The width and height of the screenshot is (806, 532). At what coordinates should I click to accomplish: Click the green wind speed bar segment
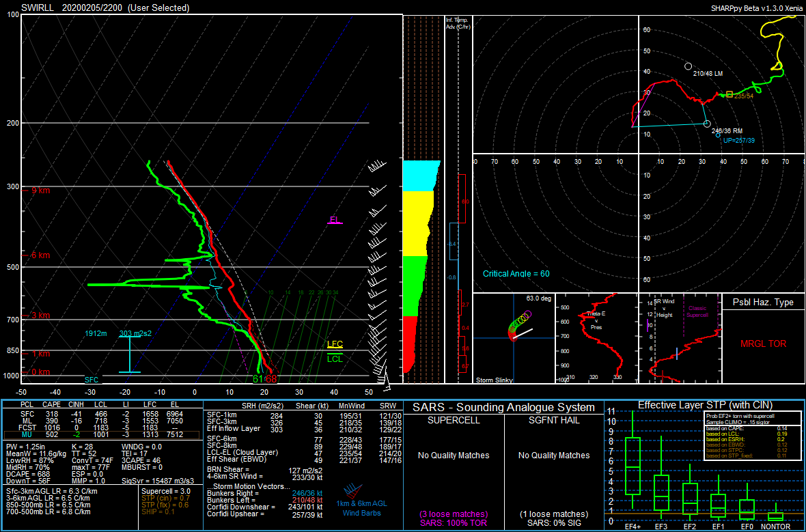(415, 285)
